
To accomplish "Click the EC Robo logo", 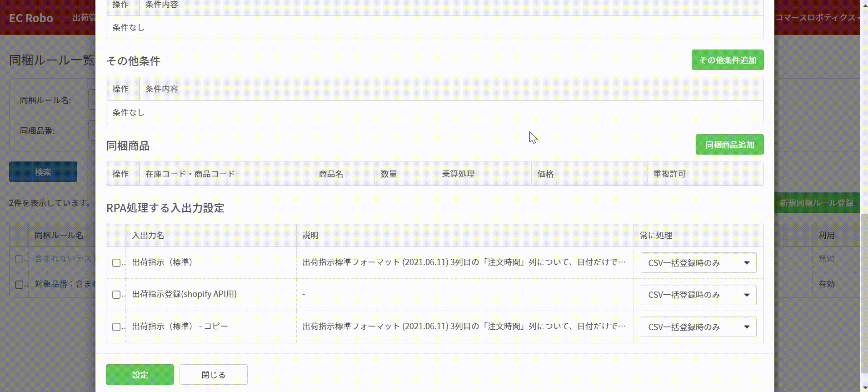I will coord(31,18).
